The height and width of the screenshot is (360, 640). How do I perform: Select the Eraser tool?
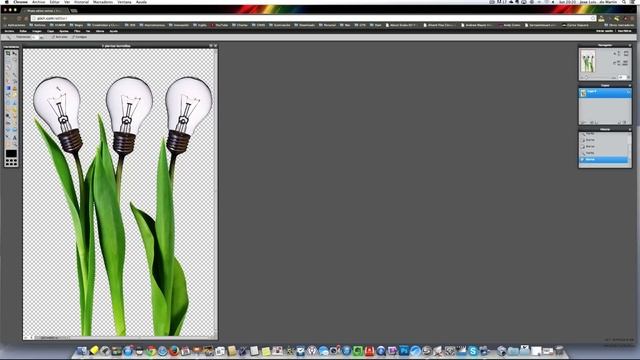click(x=8, y=81)
